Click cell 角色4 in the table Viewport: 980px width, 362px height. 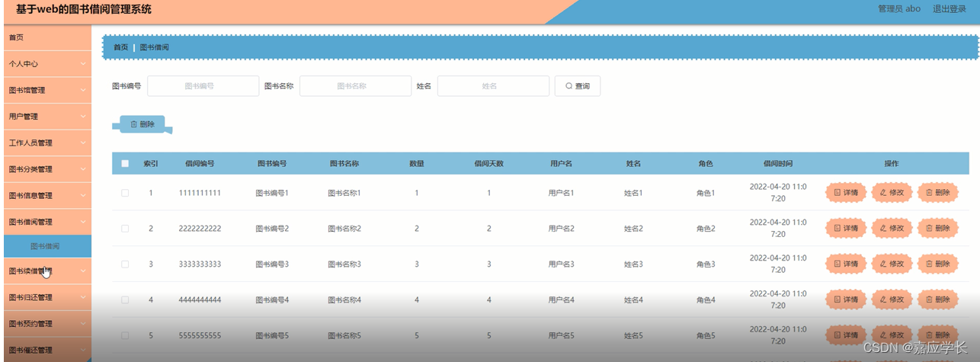tap(706, 300)
